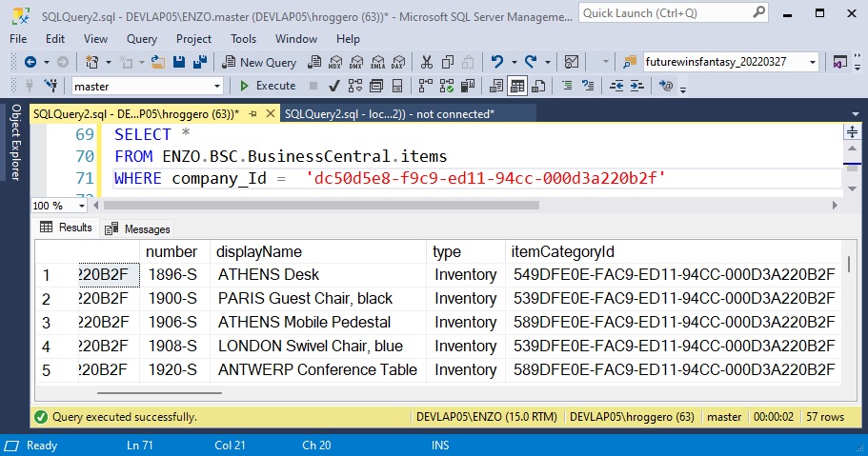Click the editor split-window handle
868x456 pixels.
tap(852, 131)
